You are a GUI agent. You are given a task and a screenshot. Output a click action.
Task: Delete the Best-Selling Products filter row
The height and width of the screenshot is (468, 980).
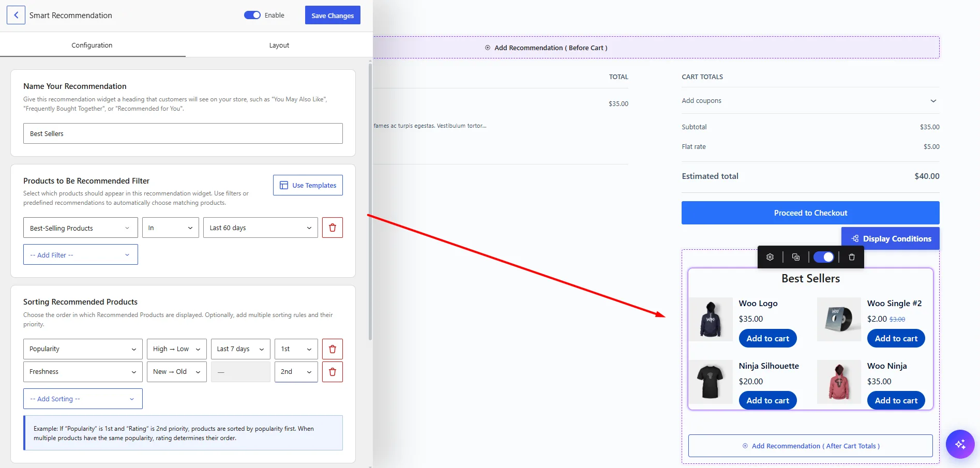(x=333, y=228)
